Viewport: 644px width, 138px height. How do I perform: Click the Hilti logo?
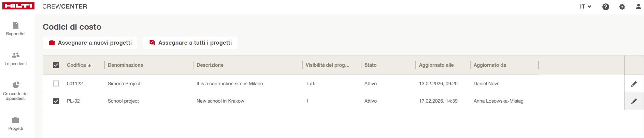[x=18, y=6]
